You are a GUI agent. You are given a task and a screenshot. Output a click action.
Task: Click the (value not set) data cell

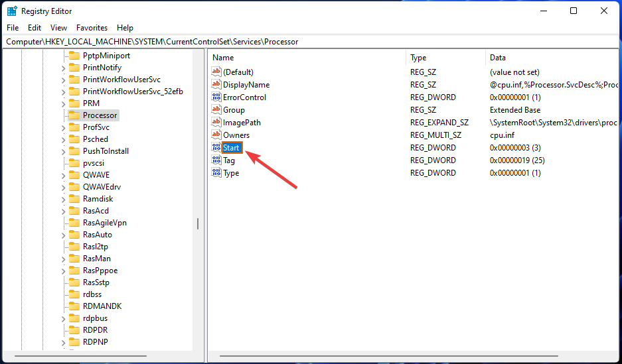pyautogui.click(x=514, y=72)
